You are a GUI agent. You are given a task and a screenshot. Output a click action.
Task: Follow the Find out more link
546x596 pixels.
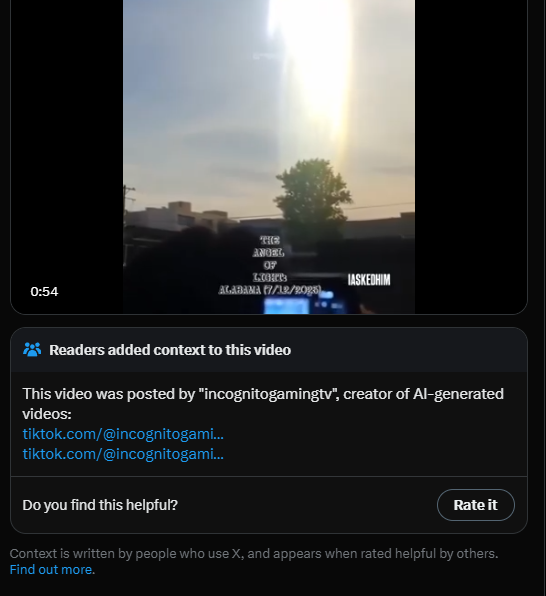point(51,569)
